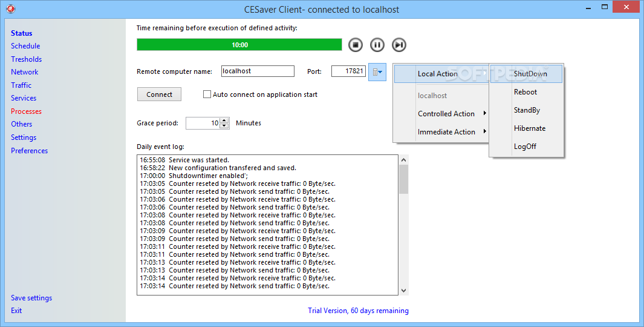The height and width of the screenshot is (327, 644).
Task: Open the Traffic page
Action: [x=21, y=85]
